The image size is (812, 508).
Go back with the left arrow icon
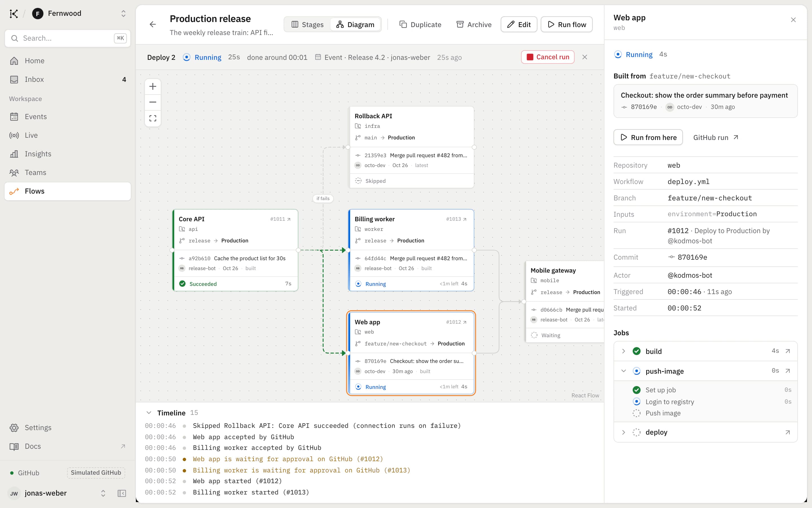153,24
